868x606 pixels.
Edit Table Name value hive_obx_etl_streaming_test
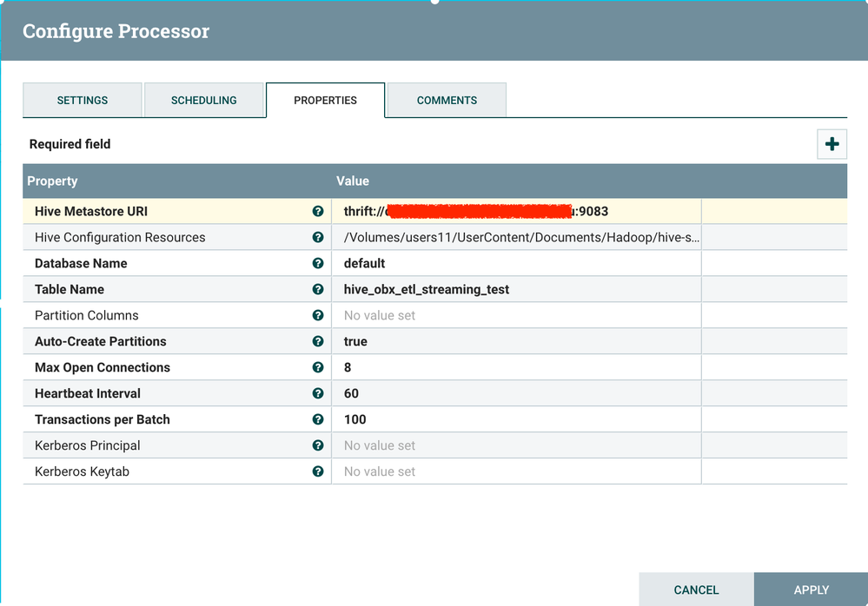point(516,289)
